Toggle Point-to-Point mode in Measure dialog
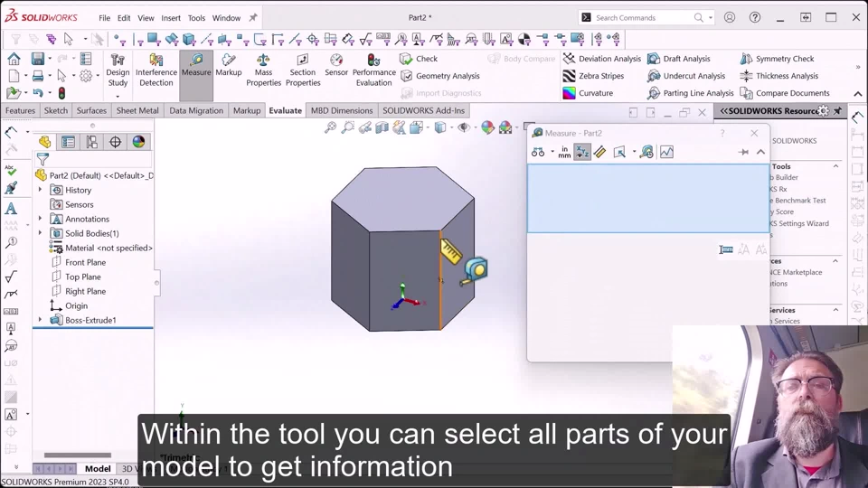The height and width of the screenshot is (488, 868). coord(600,152)
